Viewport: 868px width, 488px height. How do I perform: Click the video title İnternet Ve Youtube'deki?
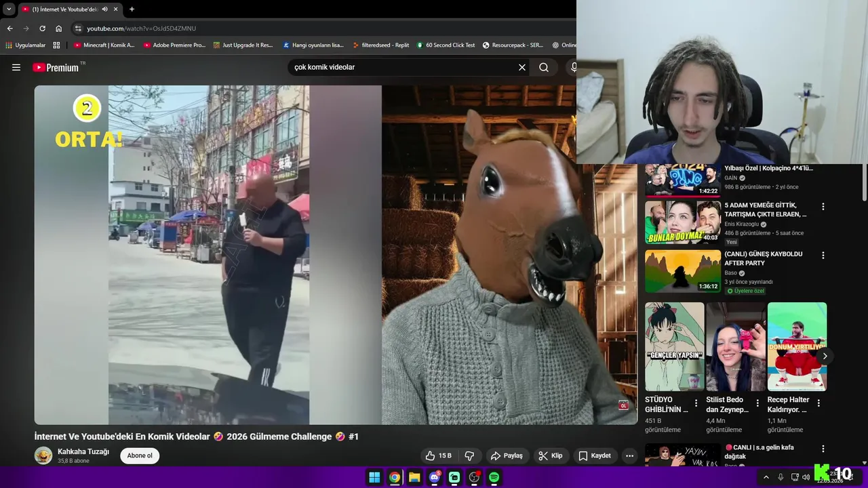197,436
